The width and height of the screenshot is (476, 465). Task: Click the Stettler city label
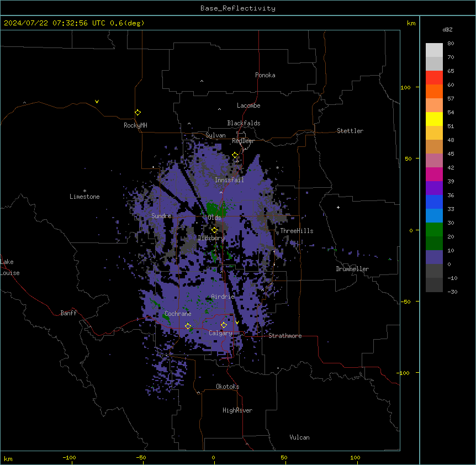coord(350,131)
